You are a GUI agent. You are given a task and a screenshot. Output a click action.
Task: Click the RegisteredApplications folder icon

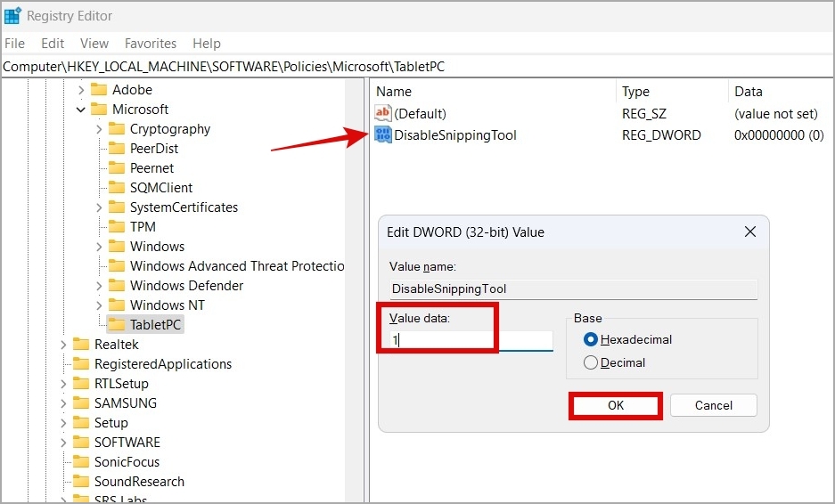(x=80, y=364)
